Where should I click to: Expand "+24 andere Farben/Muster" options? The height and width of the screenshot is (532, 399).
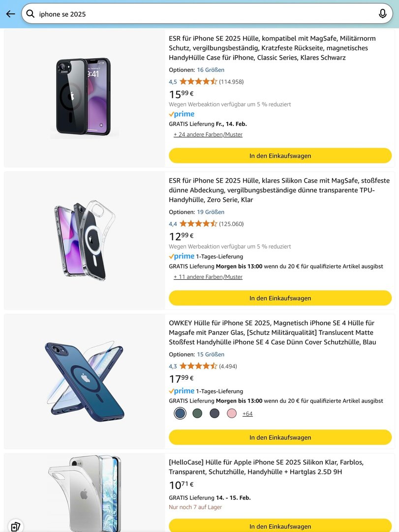point(208,134)
